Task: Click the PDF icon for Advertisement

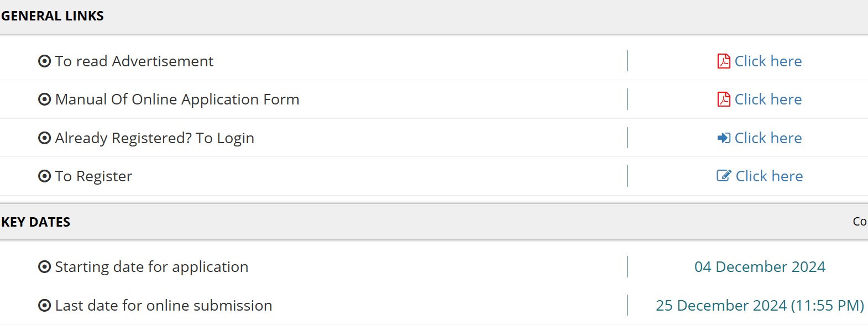Action: tap(724, 61)
